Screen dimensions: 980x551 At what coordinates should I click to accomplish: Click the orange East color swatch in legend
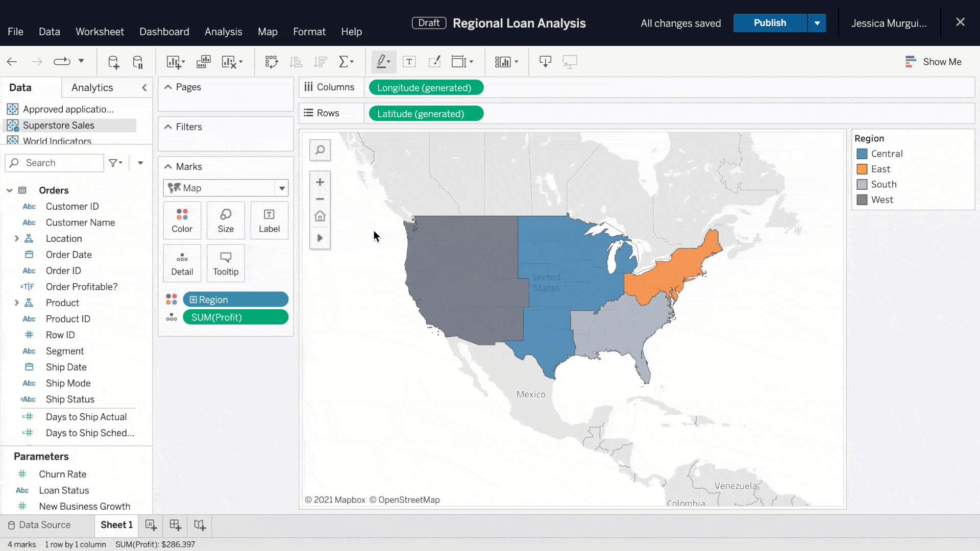862,169
